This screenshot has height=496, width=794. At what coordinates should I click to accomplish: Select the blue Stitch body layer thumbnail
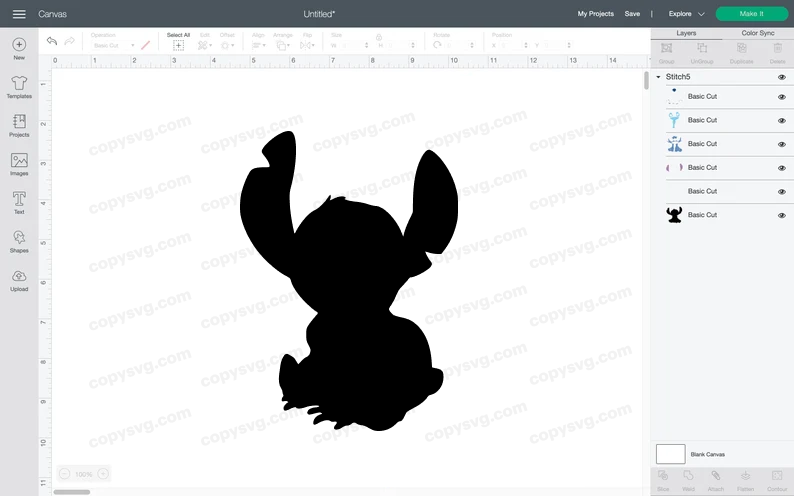[674, 144]
